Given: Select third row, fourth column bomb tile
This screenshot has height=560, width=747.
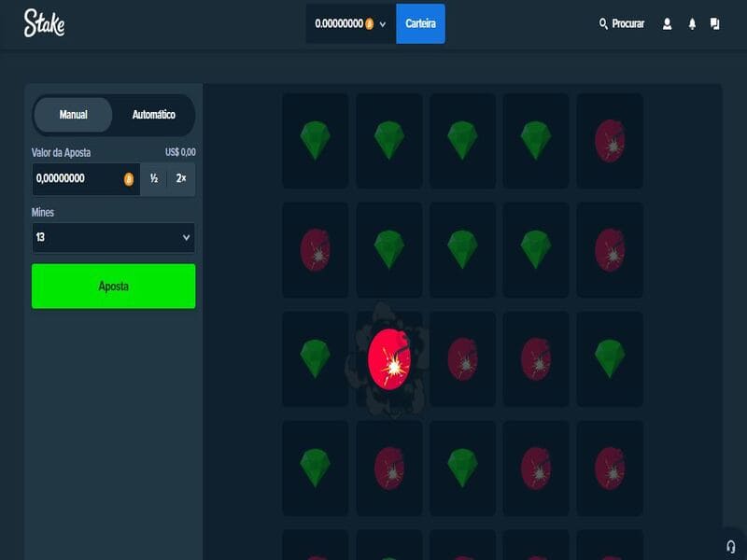Looking at the screenshot, I should tap(536, 359).
